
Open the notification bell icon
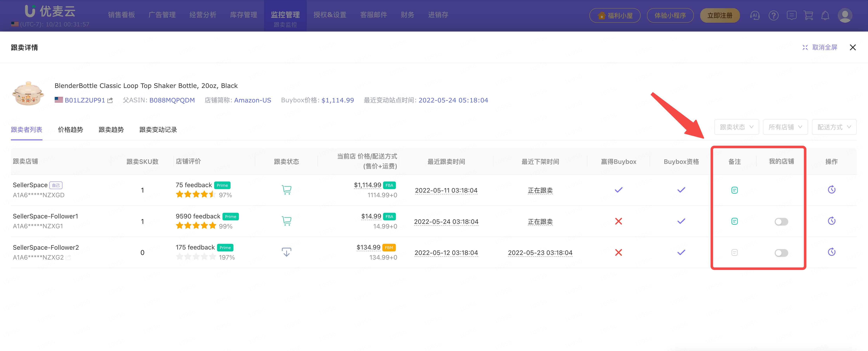click(825, 16)
